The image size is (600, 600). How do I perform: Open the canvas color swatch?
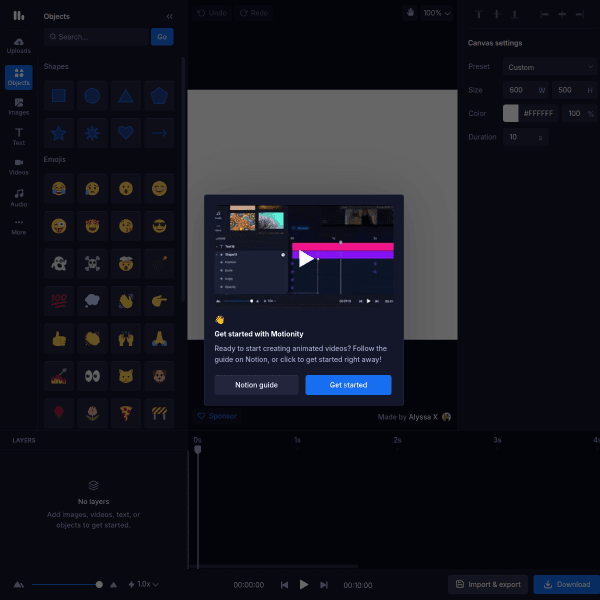511,113
